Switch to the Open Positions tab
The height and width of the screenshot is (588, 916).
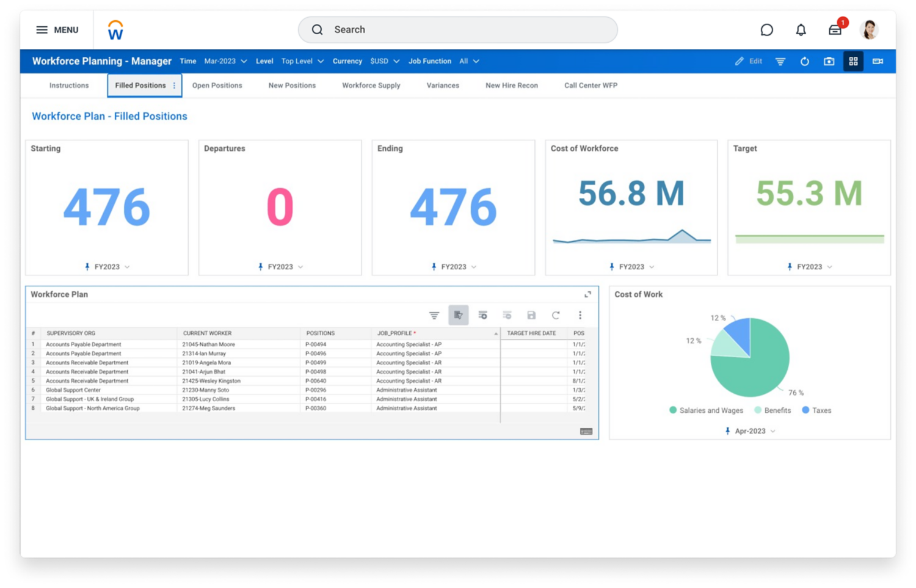tap(217, 85)
